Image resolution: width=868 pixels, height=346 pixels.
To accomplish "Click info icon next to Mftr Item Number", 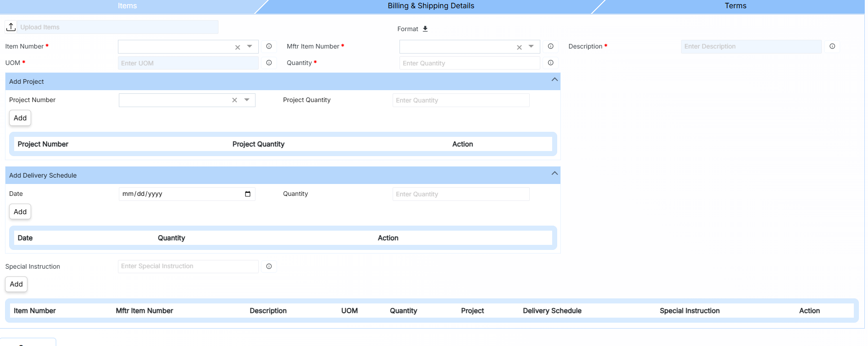I will [x=551, y=46].
